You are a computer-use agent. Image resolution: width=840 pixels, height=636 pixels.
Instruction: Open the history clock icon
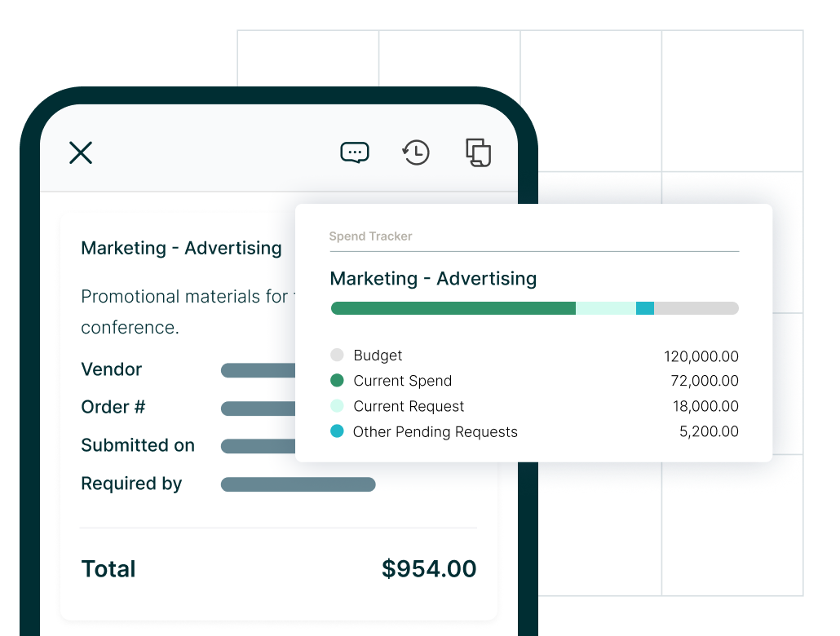(416, 152)
